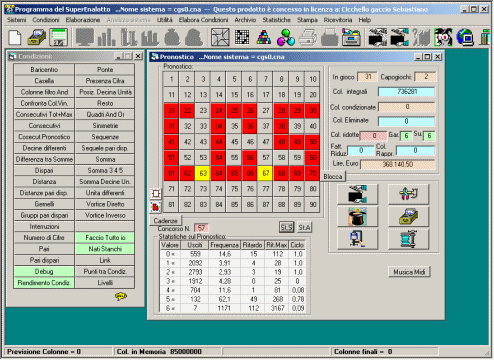The height and width of the screenshot is (360, 494).
Task: Toggle number 45 in the Pronostico grid
Action: point(234,142)
